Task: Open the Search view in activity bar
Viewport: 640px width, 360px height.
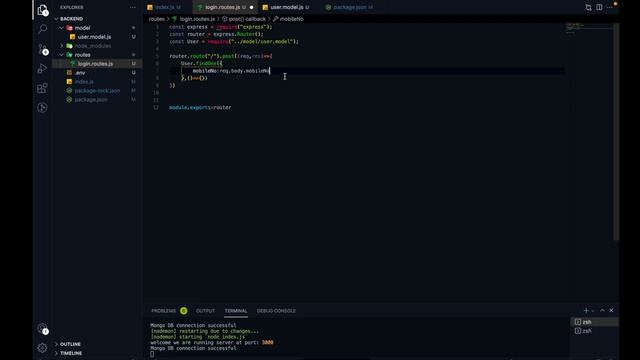Action: [42, 29]
